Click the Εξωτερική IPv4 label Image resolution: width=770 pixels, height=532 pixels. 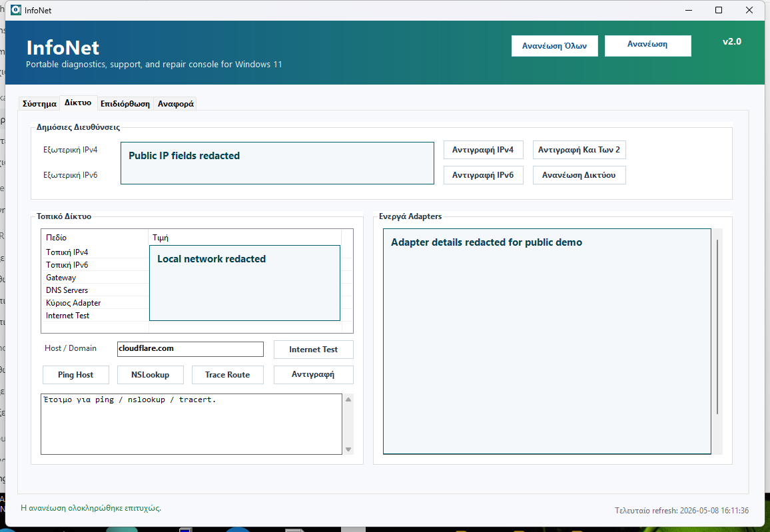[x=70, y=150]
